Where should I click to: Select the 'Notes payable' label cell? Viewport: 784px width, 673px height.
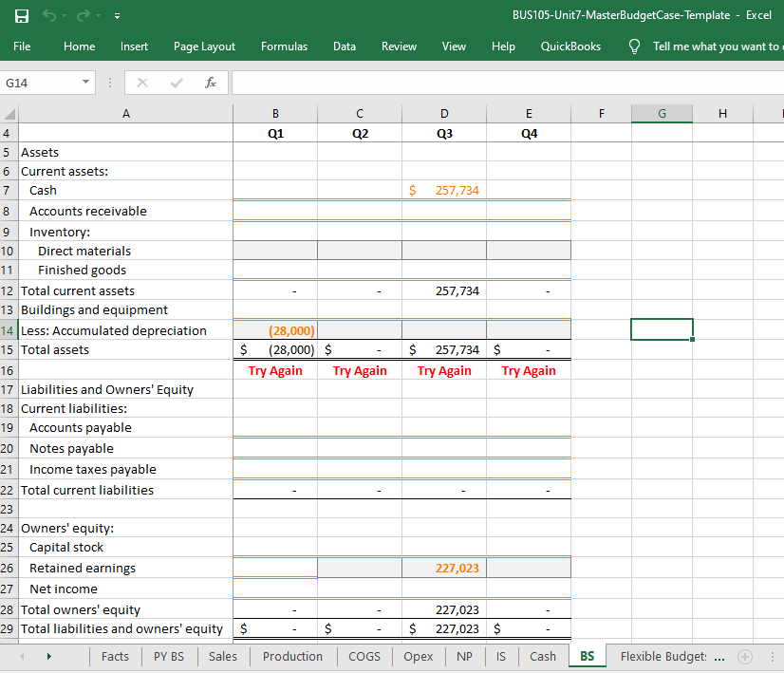click(x=126, y=448)
